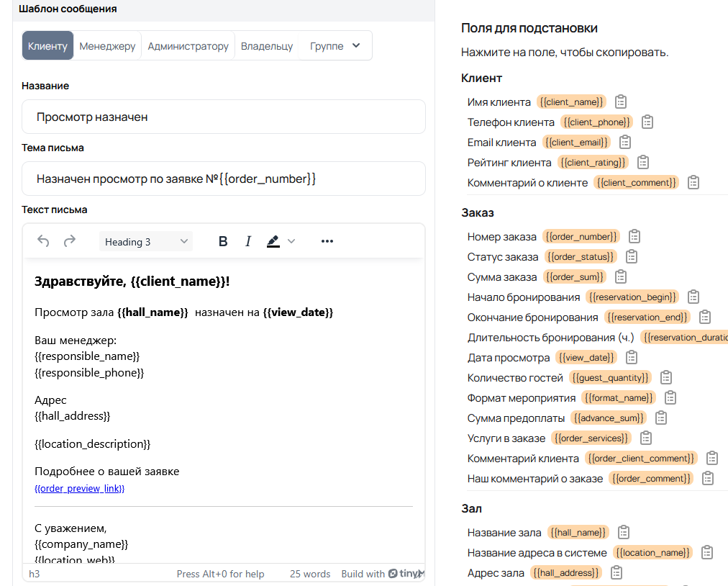Open the Heading 3 block format dropdown
This screenshot has width=728, height=586.
click(146, 242)
